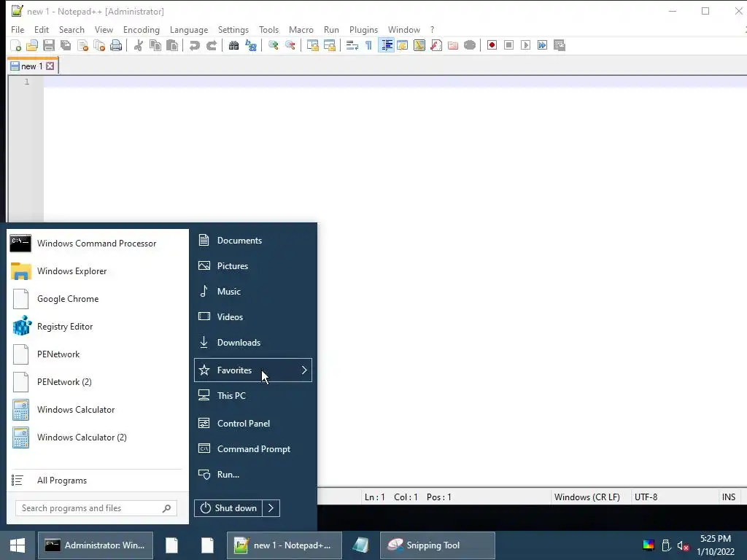The image size is (747, 560).
Task: Open the Macro menu
Action: 301,29
